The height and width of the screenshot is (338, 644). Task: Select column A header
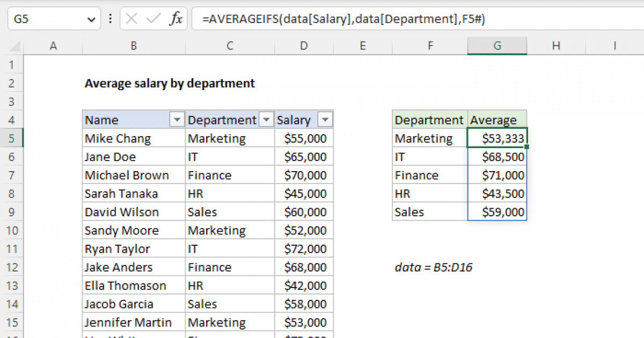[53, 46]
